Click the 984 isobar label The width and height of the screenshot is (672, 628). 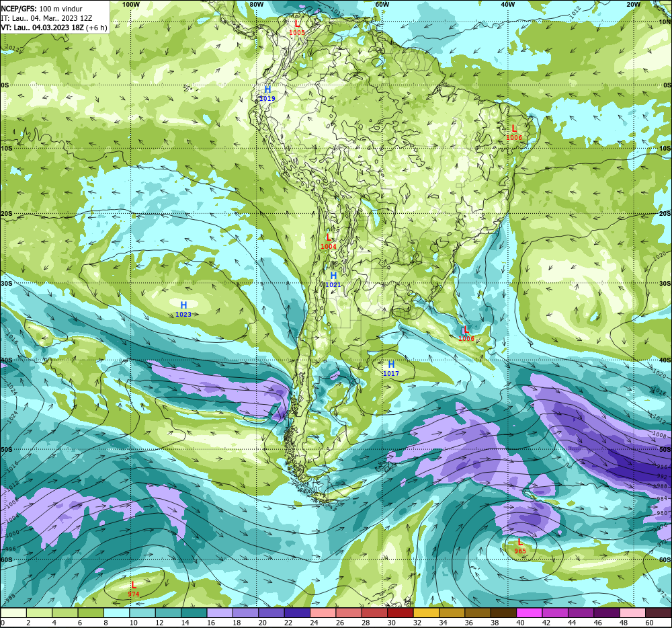662,498
